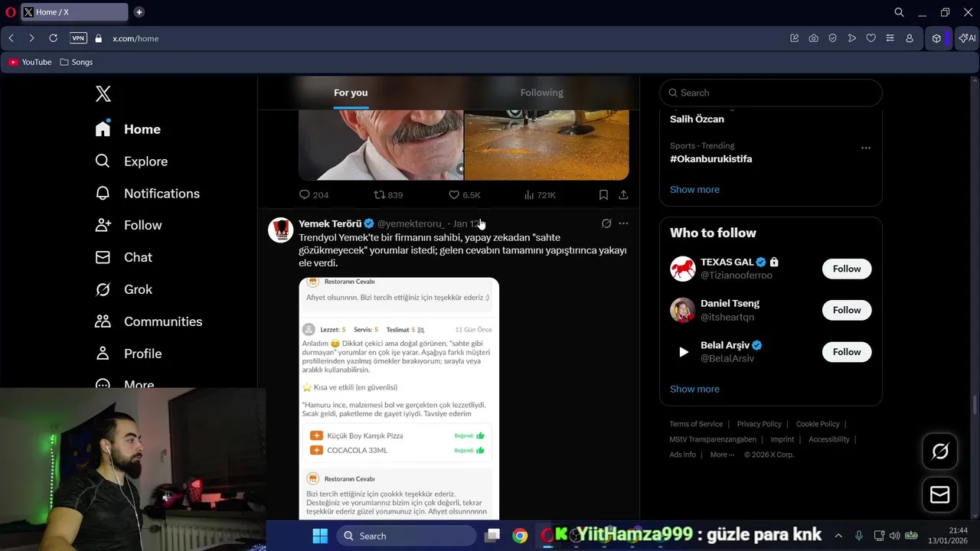The height and width of the screenshot is (551, 980).
Task: Open Cookie Policy link
Action: pos(818,424)
